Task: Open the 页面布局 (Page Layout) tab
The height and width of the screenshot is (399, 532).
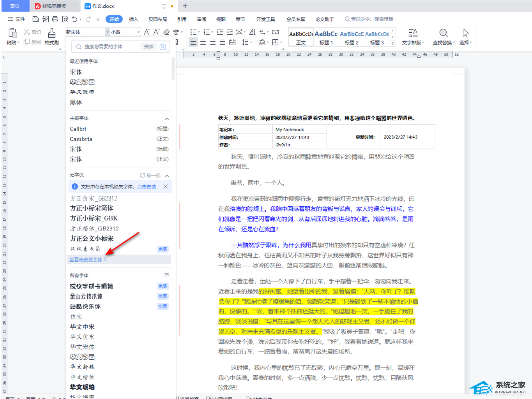Action: click(x=157, y=19)
